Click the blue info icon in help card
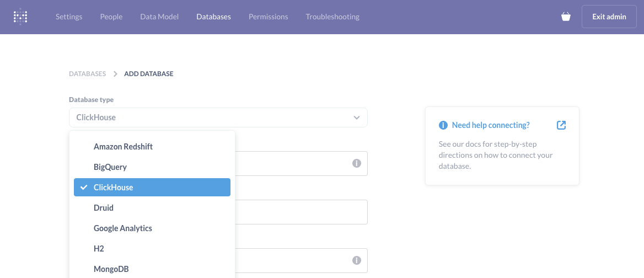The width and height of the screenshot is (644, 278). (443, 125)
